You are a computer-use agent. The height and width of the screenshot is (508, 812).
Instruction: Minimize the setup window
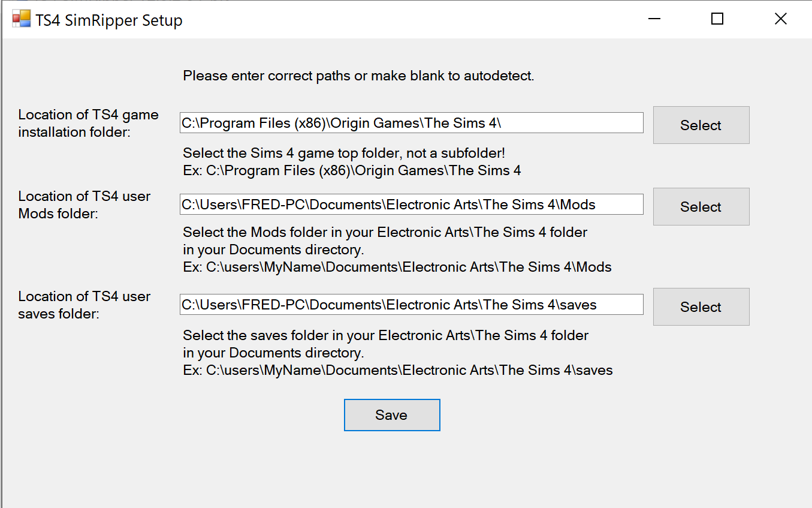(654, 19)
